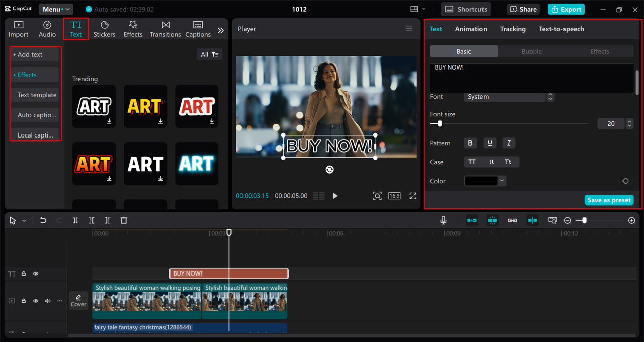The image size is (644, 342).
Task: Open the Select tool mode dropdown arrow
Action: click(x=24, y=221)
